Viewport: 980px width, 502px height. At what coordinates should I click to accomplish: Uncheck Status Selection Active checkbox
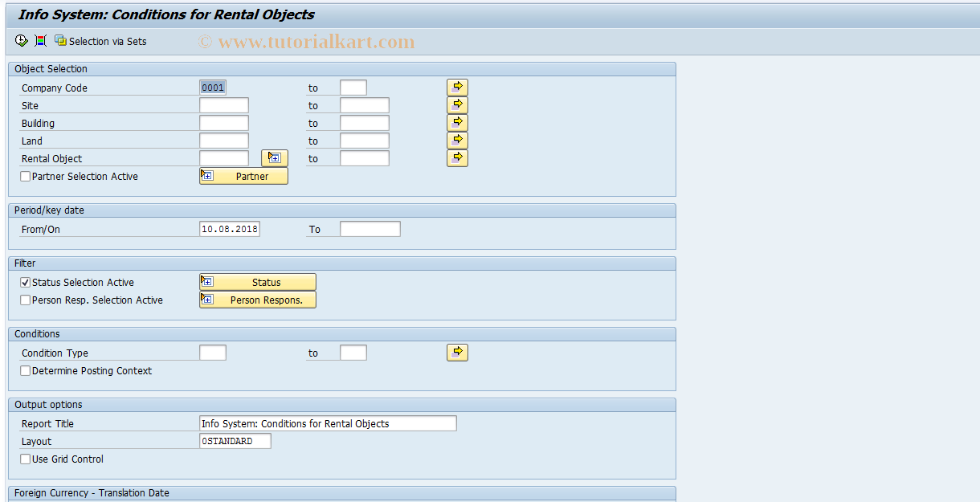tap(26, 283)
